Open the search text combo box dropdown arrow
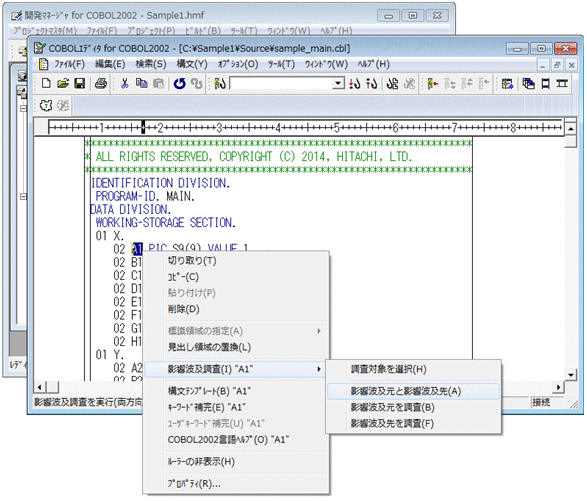 click(338, 83)
